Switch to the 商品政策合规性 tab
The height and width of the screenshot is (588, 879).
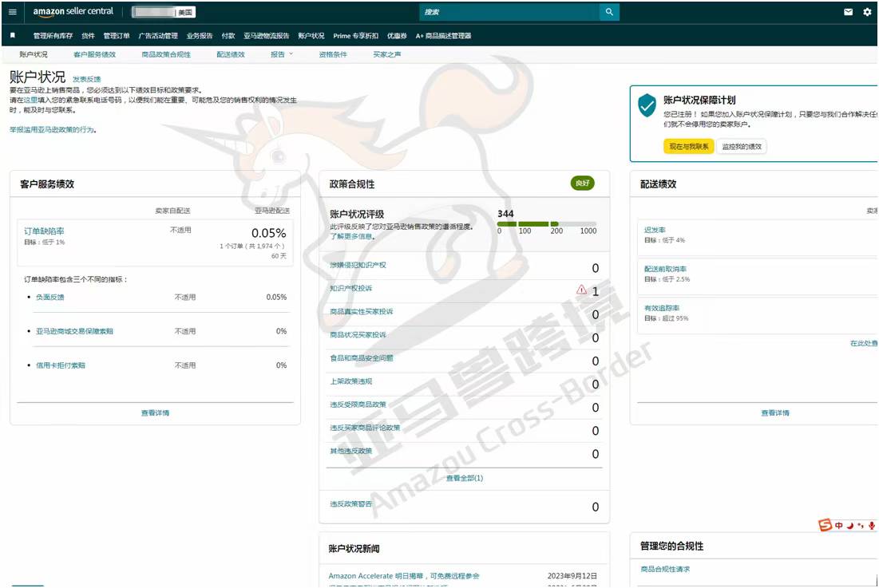(x=166, y=54)
